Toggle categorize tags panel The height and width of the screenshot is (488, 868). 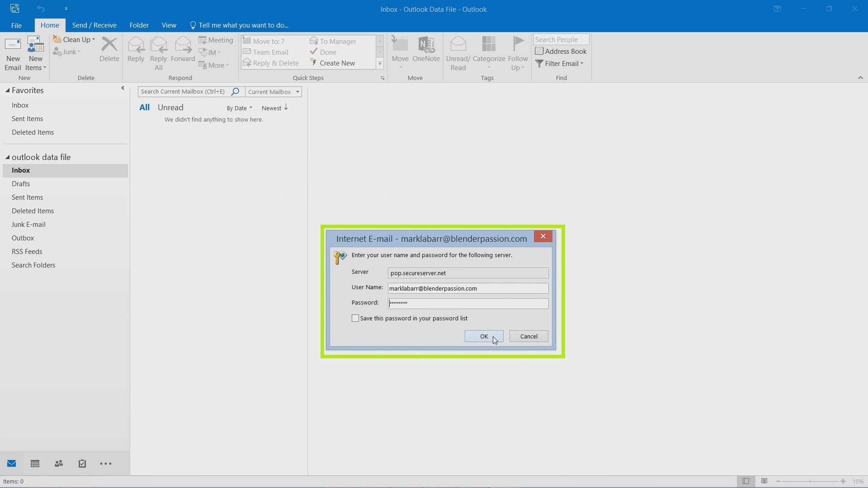click(489, 53)
